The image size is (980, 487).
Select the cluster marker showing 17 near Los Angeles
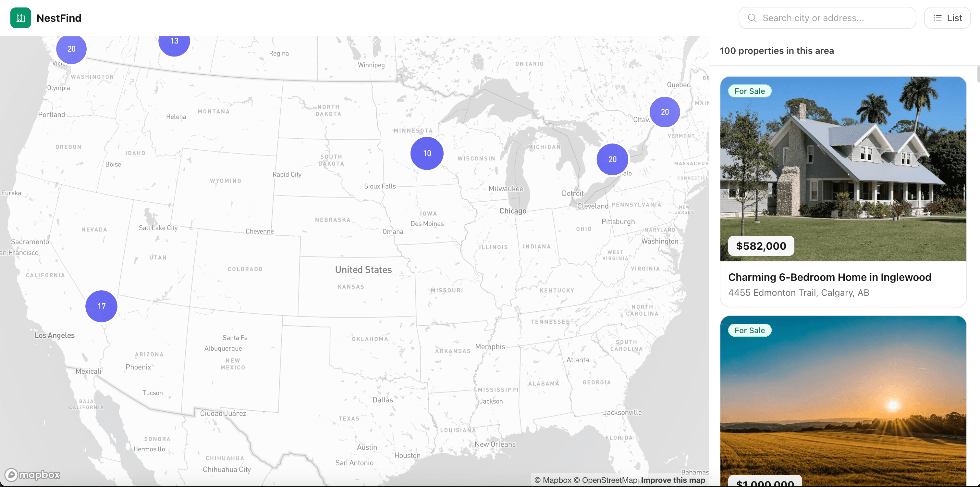click(101, 306)
